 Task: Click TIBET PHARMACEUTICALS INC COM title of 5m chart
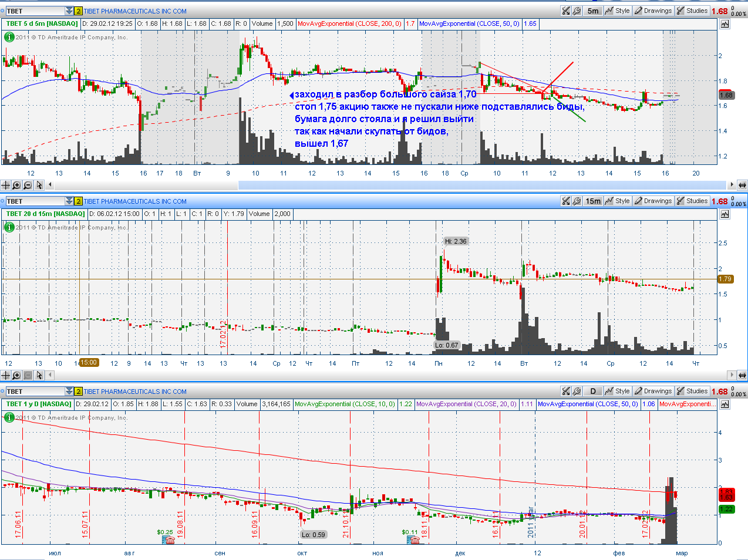135,11
